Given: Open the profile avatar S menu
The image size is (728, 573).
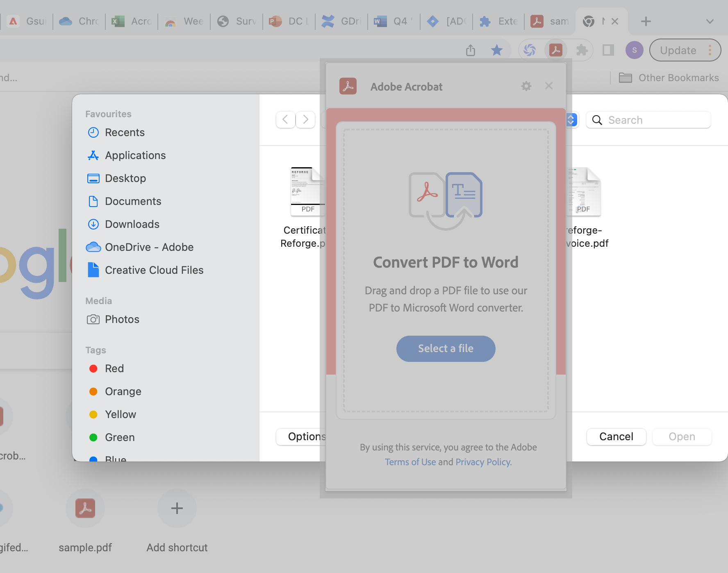Looking at the screenshot, I should tap(634, 50).
